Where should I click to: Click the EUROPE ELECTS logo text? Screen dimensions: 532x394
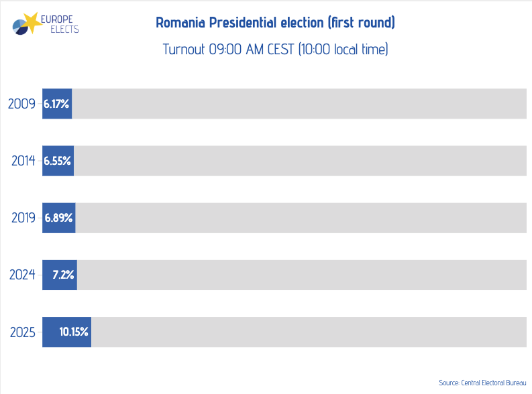pyautogui.click(x=61, y=24)
